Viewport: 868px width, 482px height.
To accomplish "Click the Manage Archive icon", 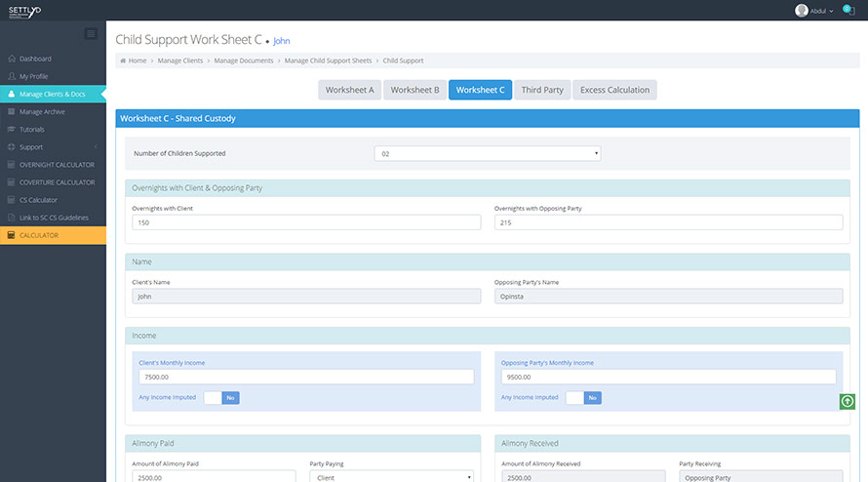I will coord(12,112).
